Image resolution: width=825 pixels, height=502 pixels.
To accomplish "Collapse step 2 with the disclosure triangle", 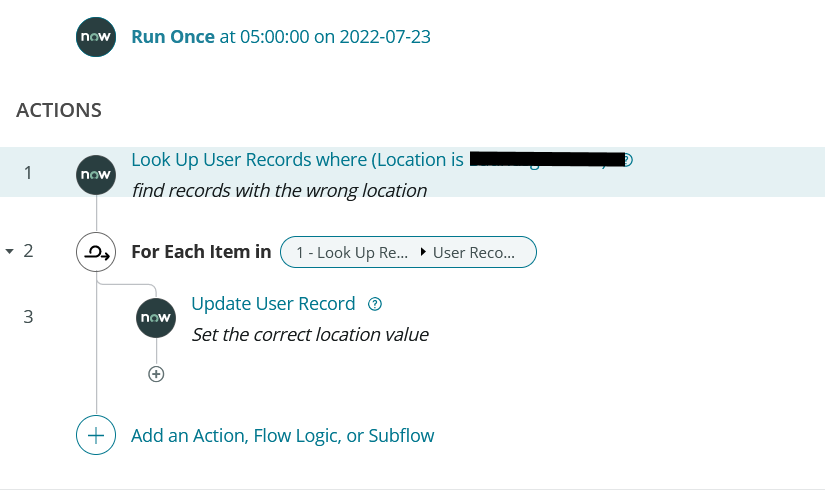I will point(9,252).
